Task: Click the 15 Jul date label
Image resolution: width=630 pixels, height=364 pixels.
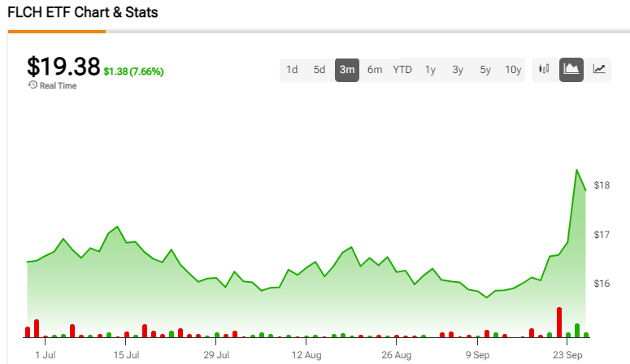Action: 126,355
